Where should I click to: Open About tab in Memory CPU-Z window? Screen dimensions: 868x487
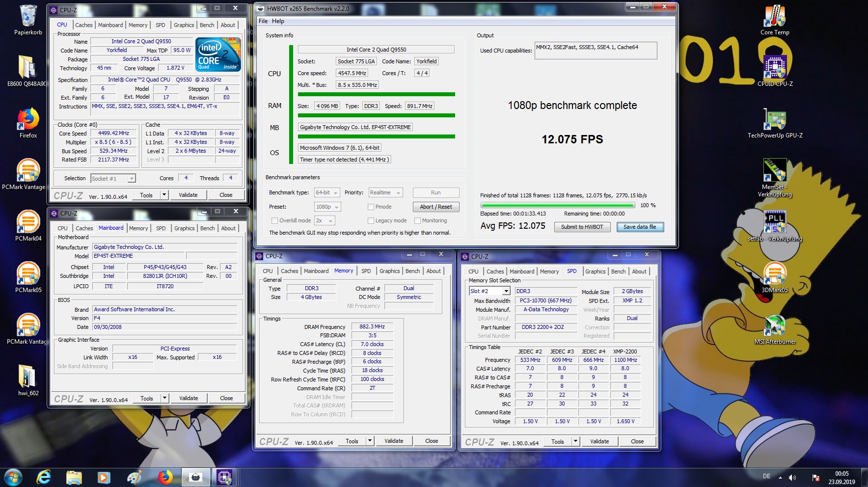(434, 271)
